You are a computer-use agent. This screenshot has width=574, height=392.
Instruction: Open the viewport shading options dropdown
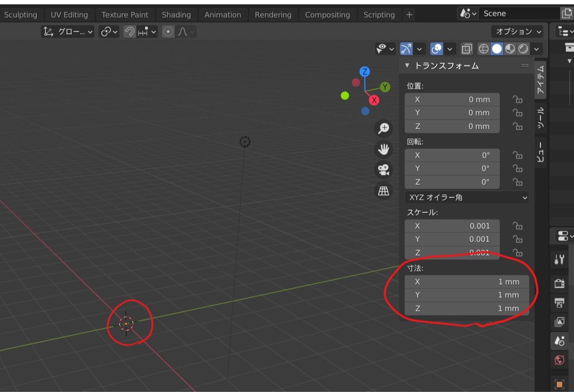coord(537,48)
